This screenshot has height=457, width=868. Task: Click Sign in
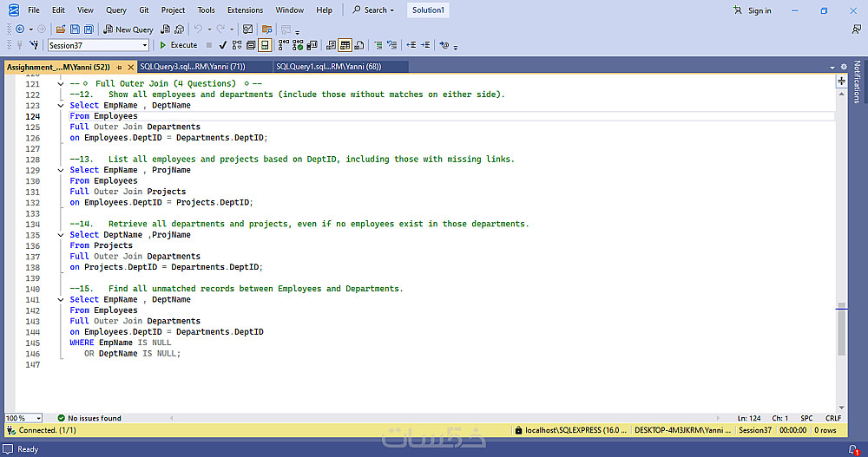[753, 10]
